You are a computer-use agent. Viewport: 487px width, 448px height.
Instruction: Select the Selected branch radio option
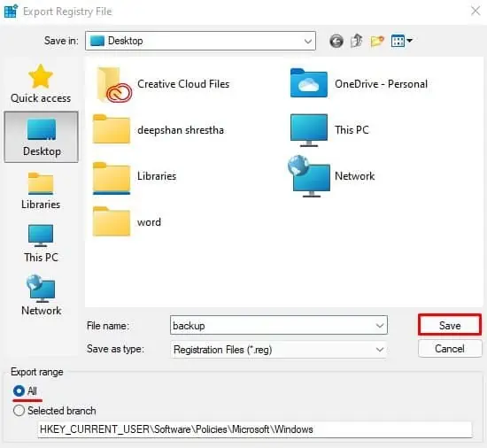click(x=55, y=411)
